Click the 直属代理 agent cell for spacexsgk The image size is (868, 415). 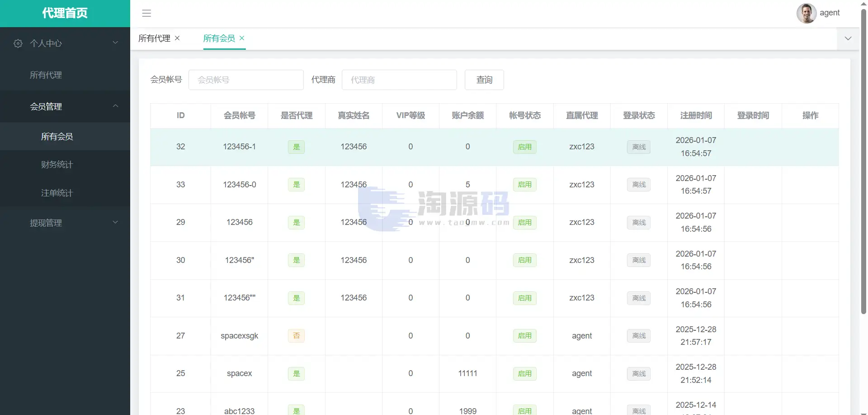click(x=582, y=336)
